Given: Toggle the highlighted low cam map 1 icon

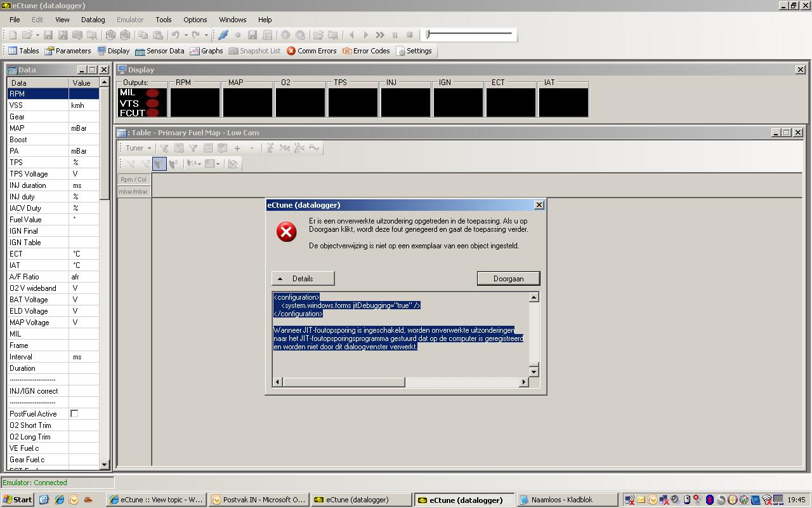Looking at the screenshot, I should pos(159,164).
